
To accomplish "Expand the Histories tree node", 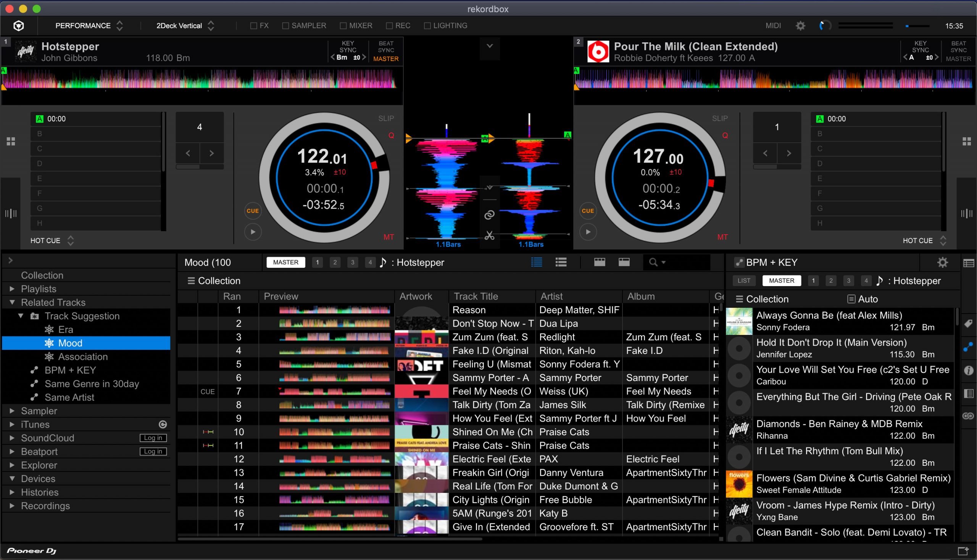I will (x=12, y=492).
